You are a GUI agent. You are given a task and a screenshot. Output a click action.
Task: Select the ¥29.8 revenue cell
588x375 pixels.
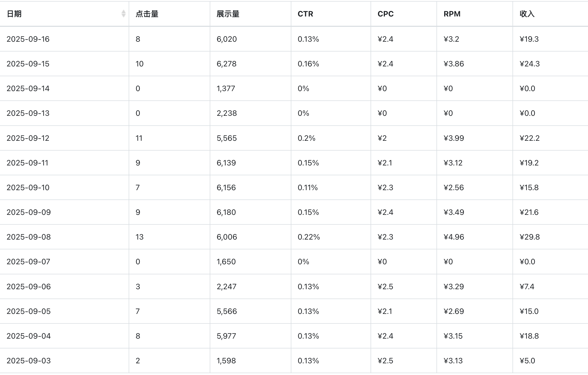click(x=530, y=237)
